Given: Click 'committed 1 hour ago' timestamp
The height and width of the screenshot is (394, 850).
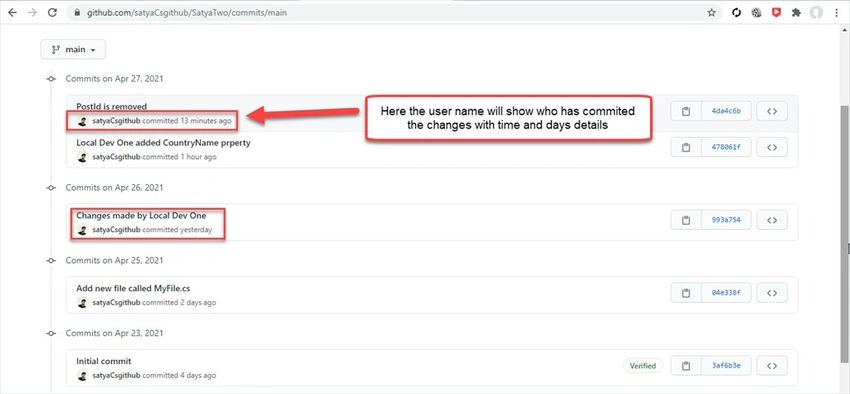Looking at the screenshot, I should pyautogui.click(x=179, y=157).
